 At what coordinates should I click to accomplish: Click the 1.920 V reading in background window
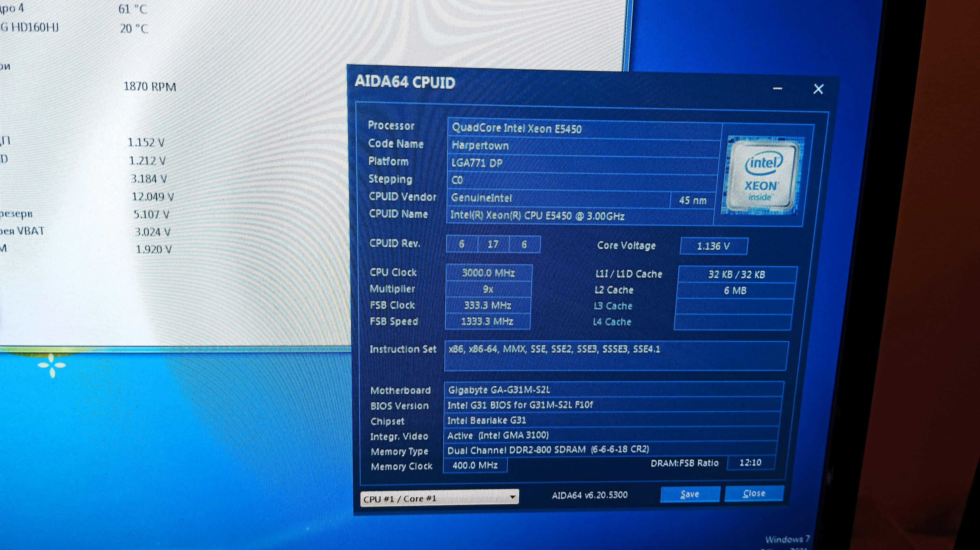[x=154, y=249]
